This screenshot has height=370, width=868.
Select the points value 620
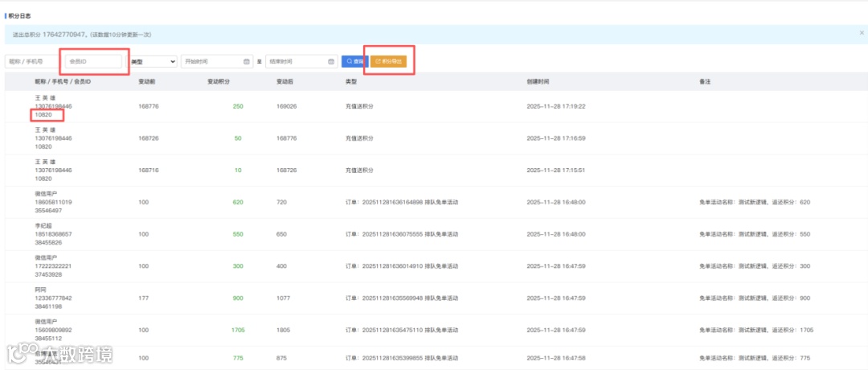tap(238, 202)
